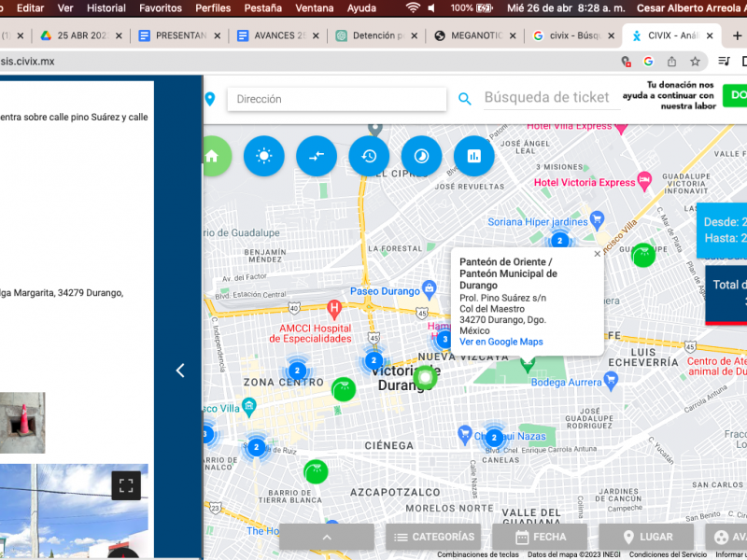Open the home view round button
This screenshot has width=747, height=560.
click(213, 156)
